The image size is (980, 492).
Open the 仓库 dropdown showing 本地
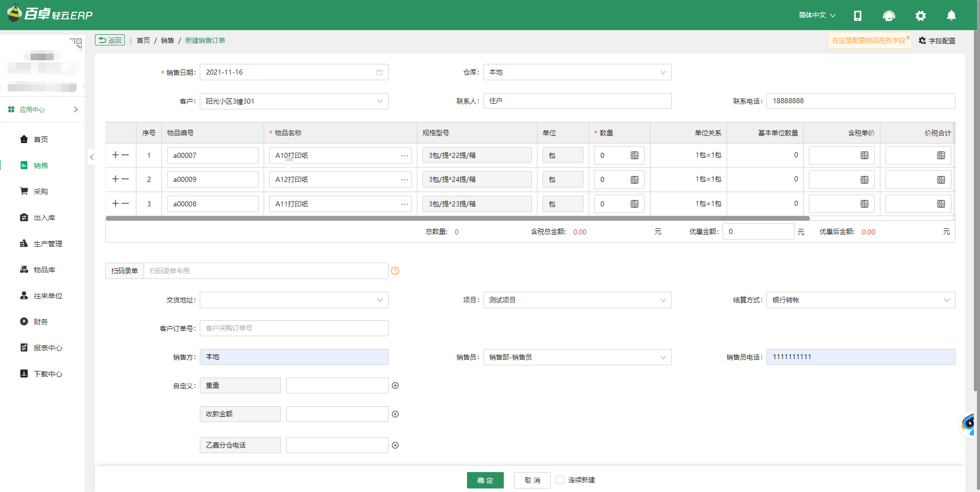[577, 72]
